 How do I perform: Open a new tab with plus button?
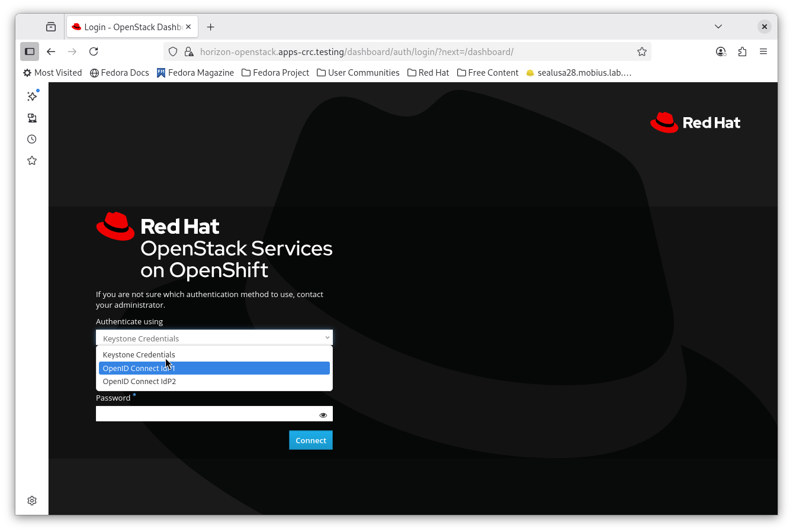(210, 27)
